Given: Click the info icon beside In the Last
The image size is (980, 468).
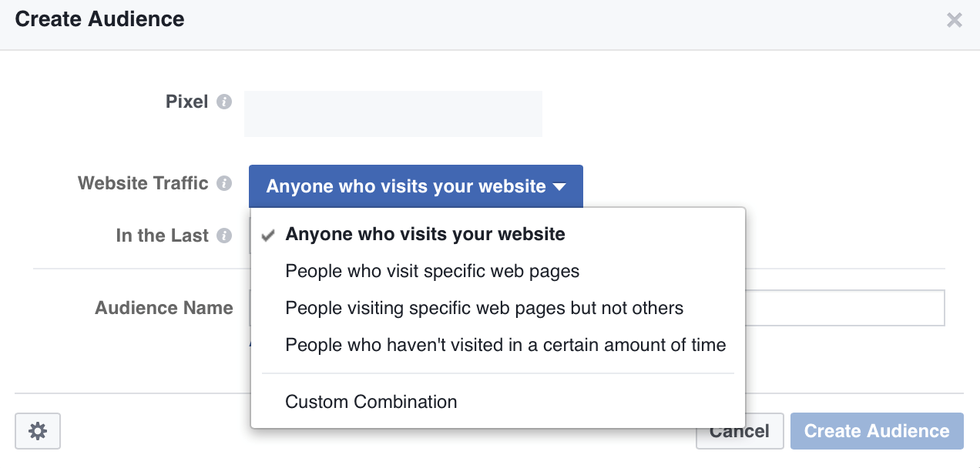Looking at the screenshot, I should coord(224,236).
